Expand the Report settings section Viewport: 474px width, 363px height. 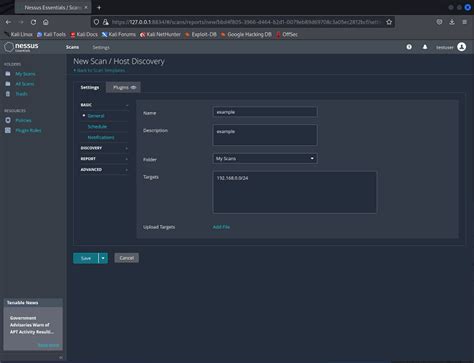(x=104, y=159)
